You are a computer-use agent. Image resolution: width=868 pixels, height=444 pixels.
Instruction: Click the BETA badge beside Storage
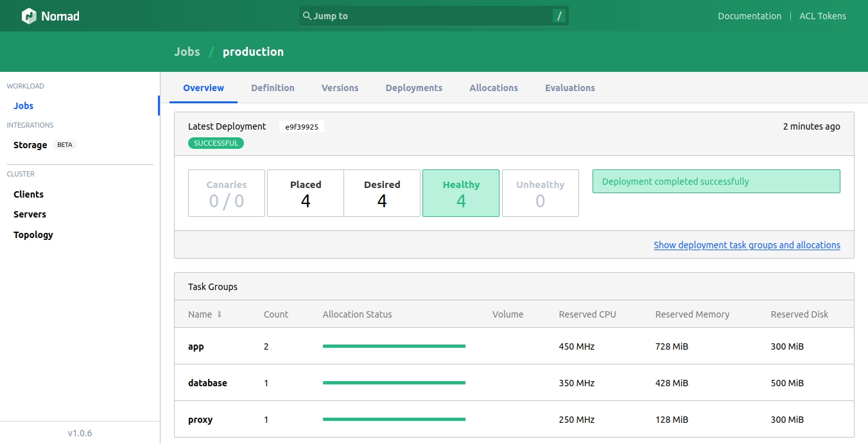point(65,145)
